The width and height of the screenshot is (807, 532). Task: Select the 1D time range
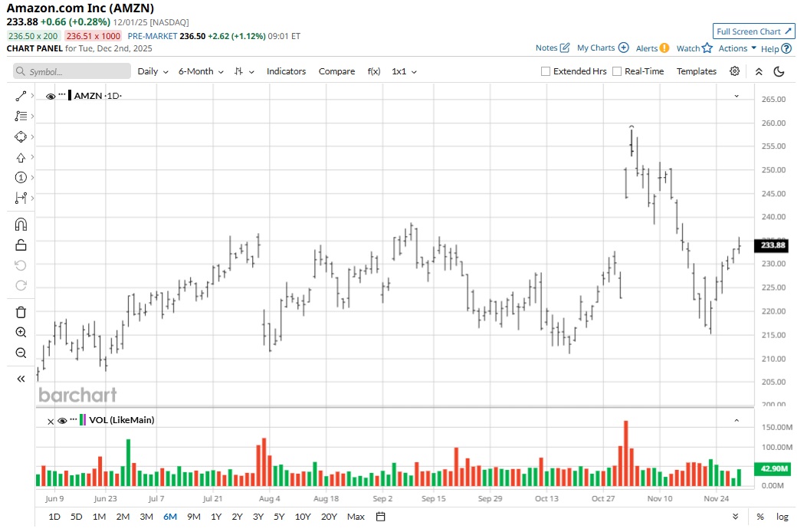(54, 517)
